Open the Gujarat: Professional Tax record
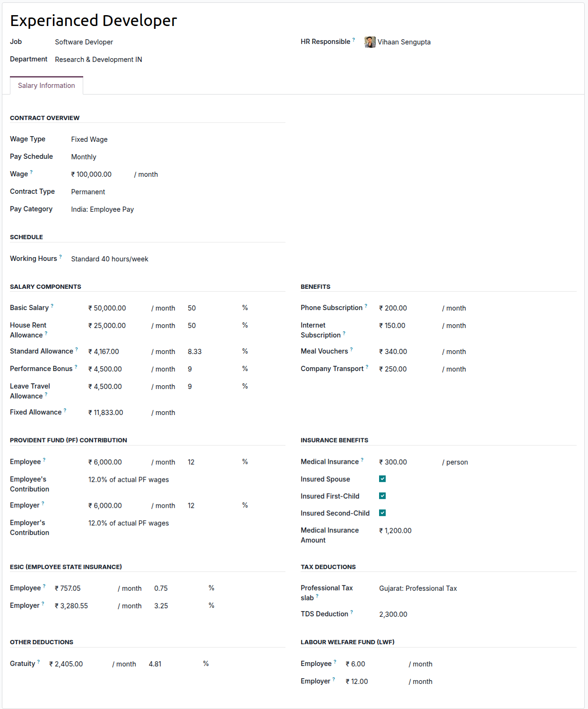 (x=418, y=588)
